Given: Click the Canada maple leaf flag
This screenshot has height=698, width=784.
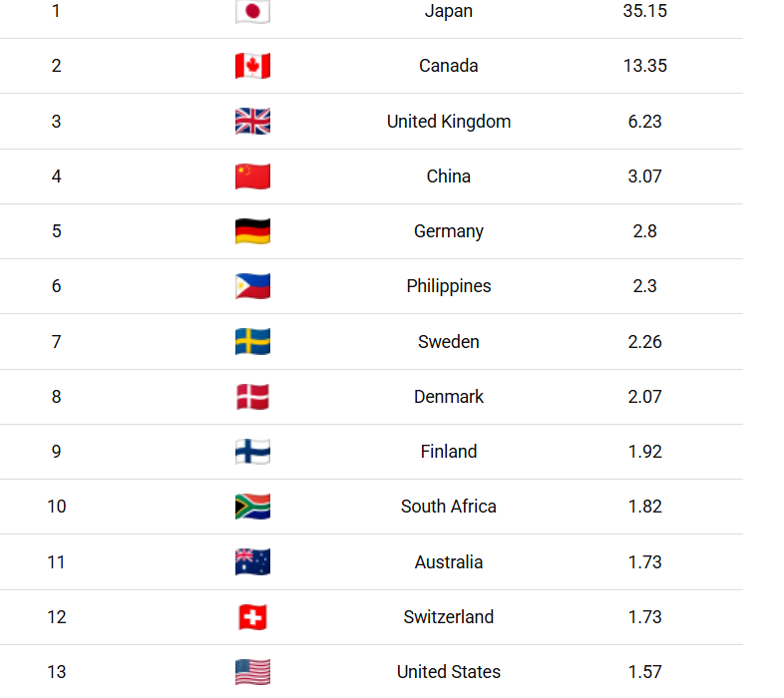Looking at the screenshot, I should pyautogui.click(x=252, y=66).
